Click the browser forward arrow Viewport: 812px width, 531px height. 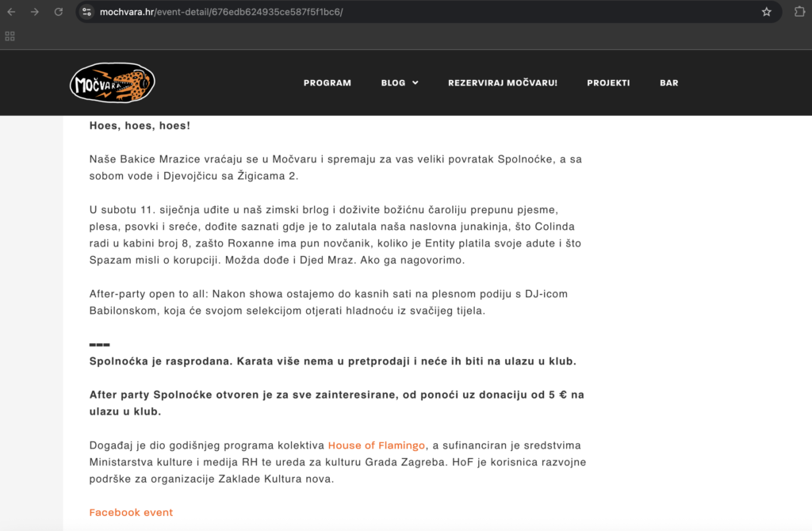[34, 12]
